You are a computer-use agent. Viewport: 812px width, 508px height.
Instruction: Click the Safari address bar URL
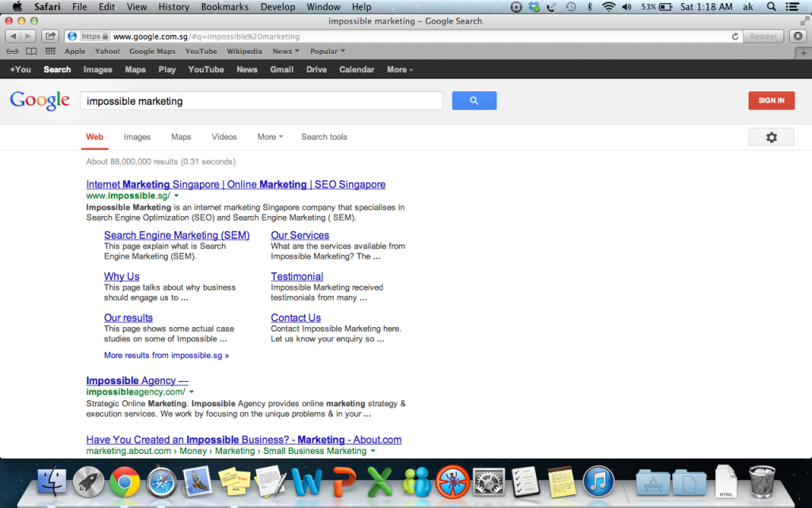pos(206,37)
